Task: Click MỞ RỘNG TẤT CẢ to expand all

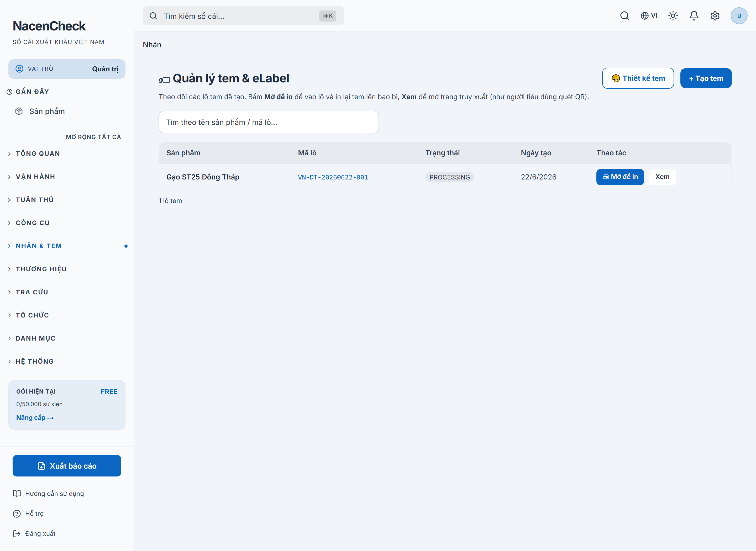Action: (x=93, y=137)
